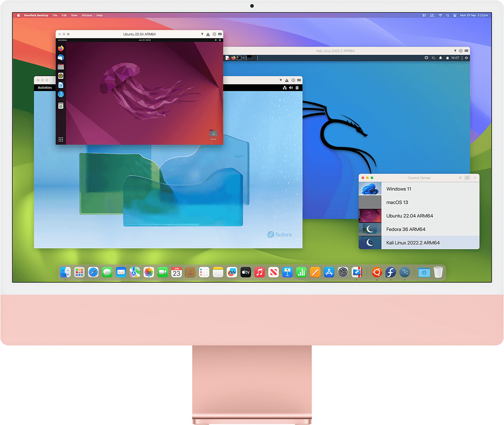Screen dimensions: 504x425
Task: Open the Kali Linux window dropdown menu
Action: tap(456, 50)
